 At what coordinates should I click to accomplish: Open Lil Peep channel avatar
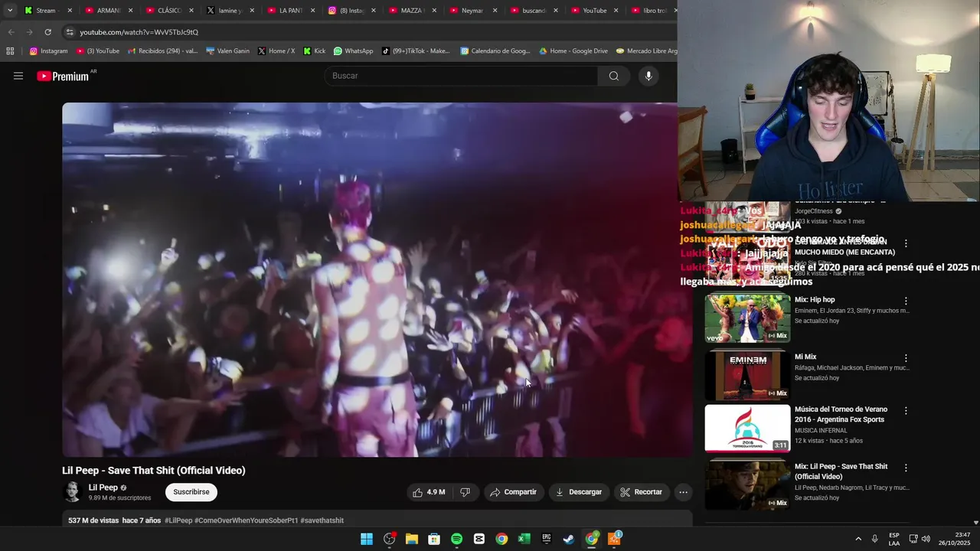tap(72, 492)
